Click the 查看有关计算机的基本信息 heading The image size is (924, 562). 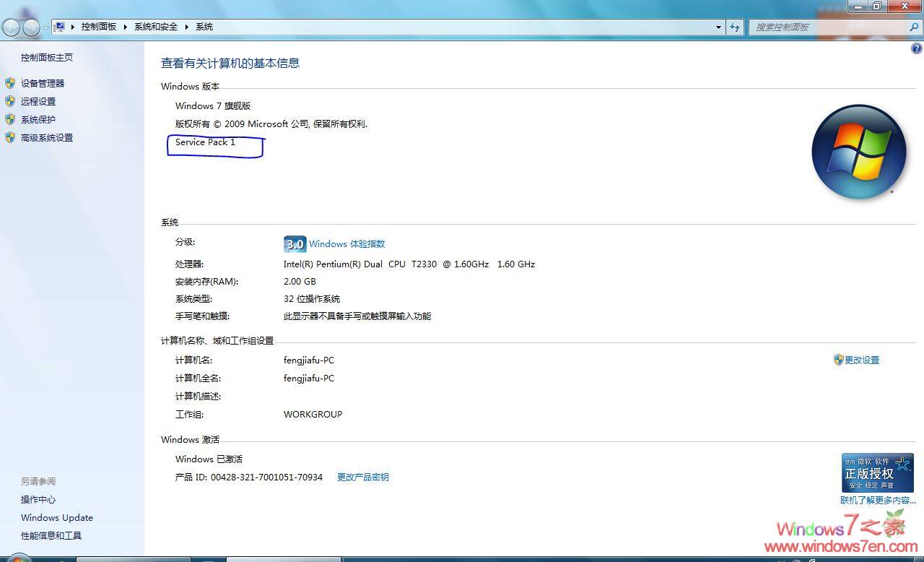pos(230,63)
